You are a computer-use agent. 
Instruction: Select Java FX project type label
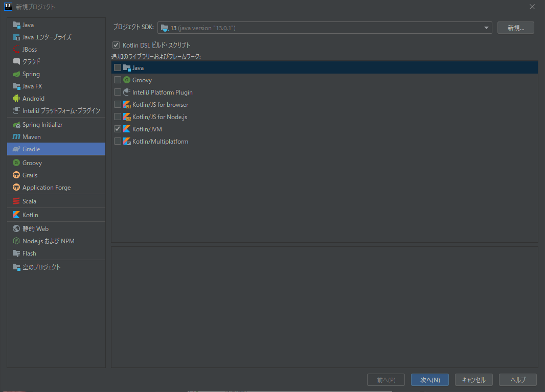32,86
